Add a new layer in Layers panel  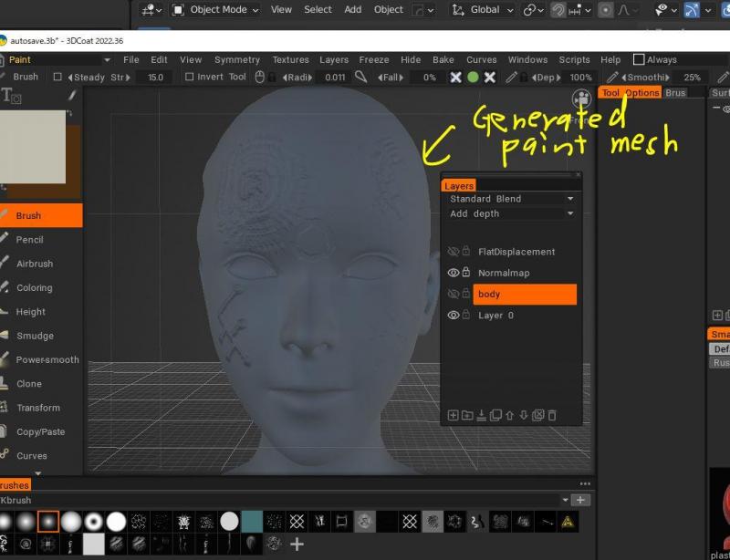point(453,416)
